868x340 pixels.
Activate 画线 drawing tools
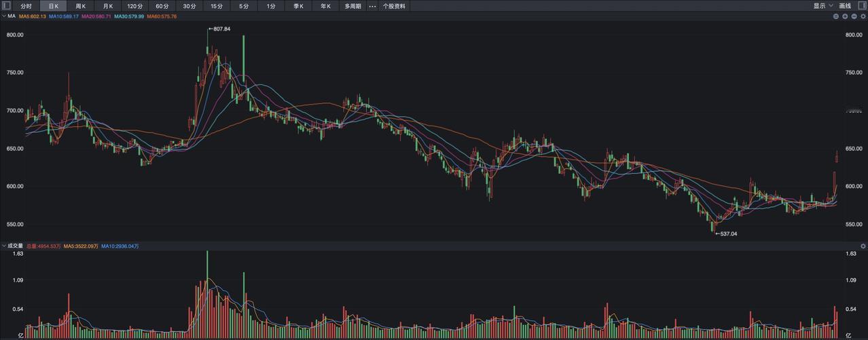click(845, 5)
